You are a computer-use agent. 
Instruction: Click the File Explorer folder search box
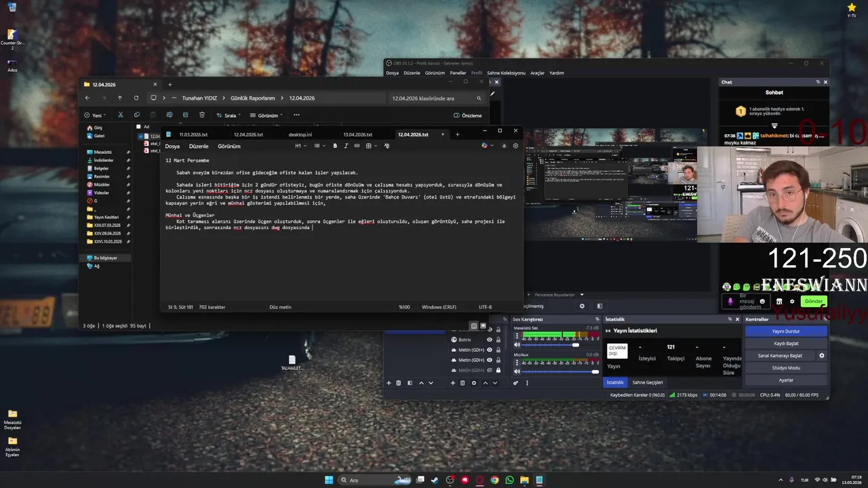437,98
